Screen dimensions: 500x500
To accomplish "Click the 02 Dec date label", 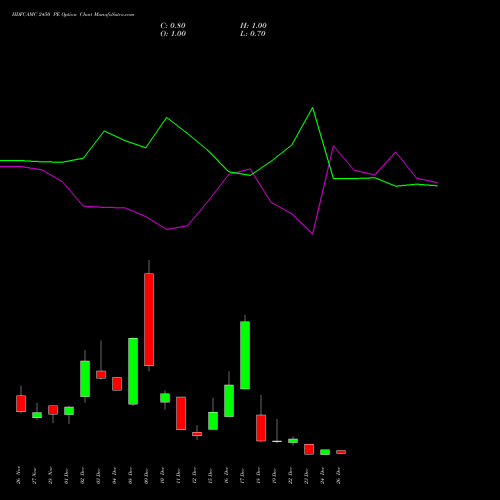I will pyautogui.click(x=82, y=475).
